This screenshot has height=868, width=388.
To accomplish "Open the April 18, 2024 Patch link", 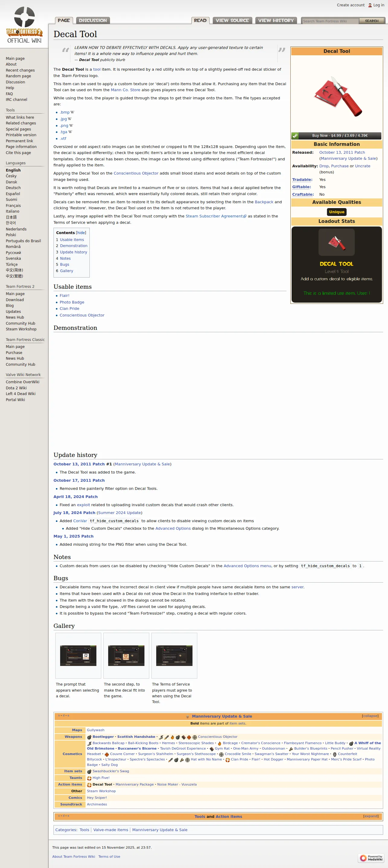I will click(x=76, y=497).
